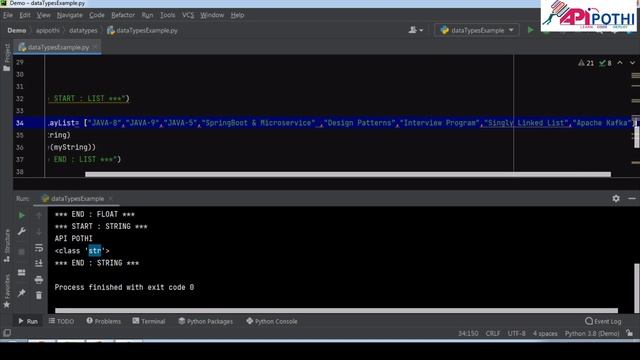Image resolution: width=640 pixels, height=360 pixels.
Task: Change the CRLF line separator
Action: pos(493,333)
